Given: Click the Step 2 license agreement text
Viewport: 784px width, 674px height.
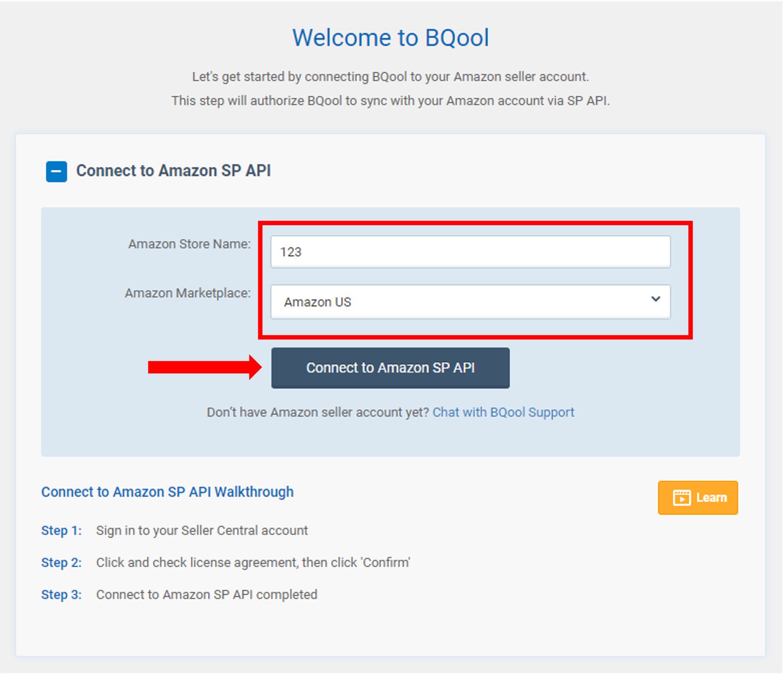Looking at the screenshot, I should point(253,562).
